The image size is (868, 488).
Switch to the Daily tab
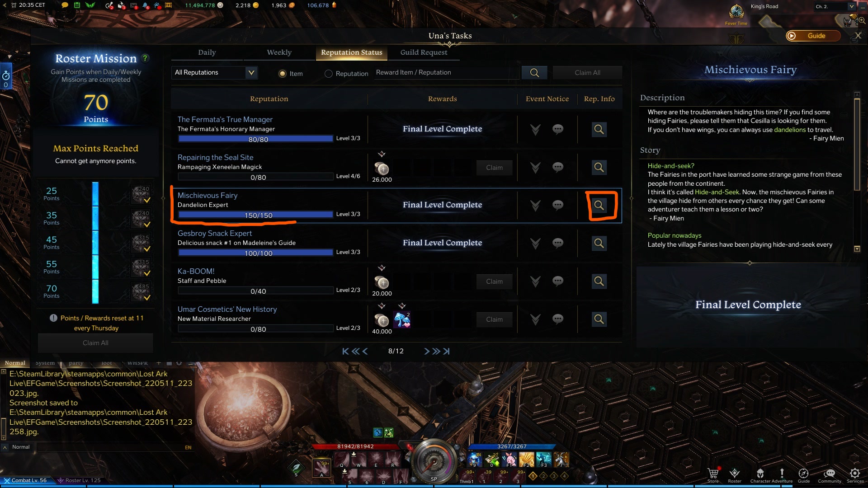(x=207, y=52)
